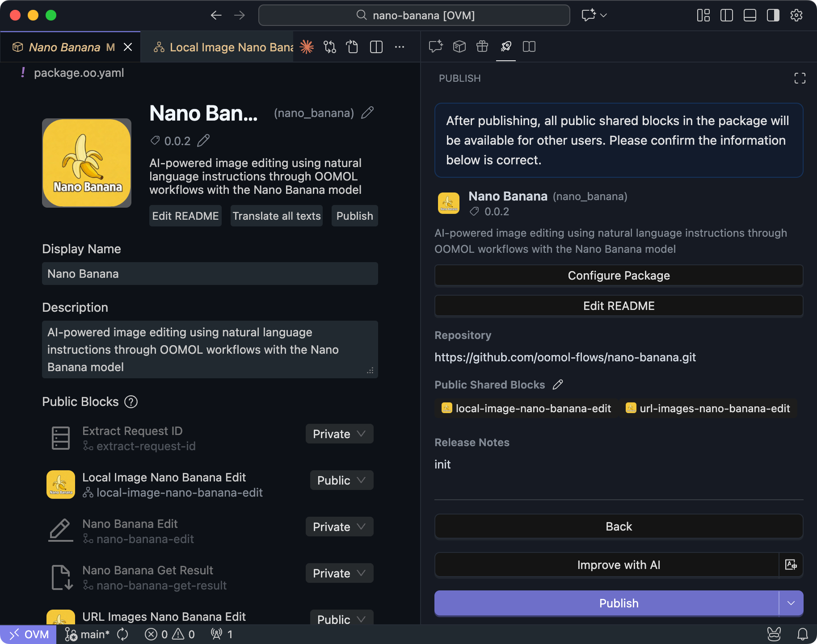
Task: Click the pencil icon next to version 0.0.2
Action: [204, 141]
